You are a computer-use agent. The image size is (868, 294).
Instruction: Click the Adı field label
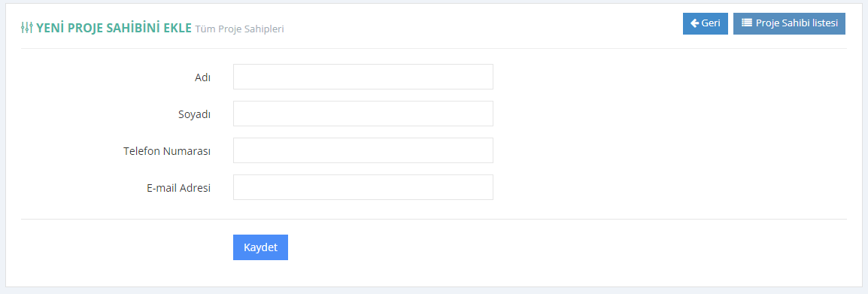[202, 77]
